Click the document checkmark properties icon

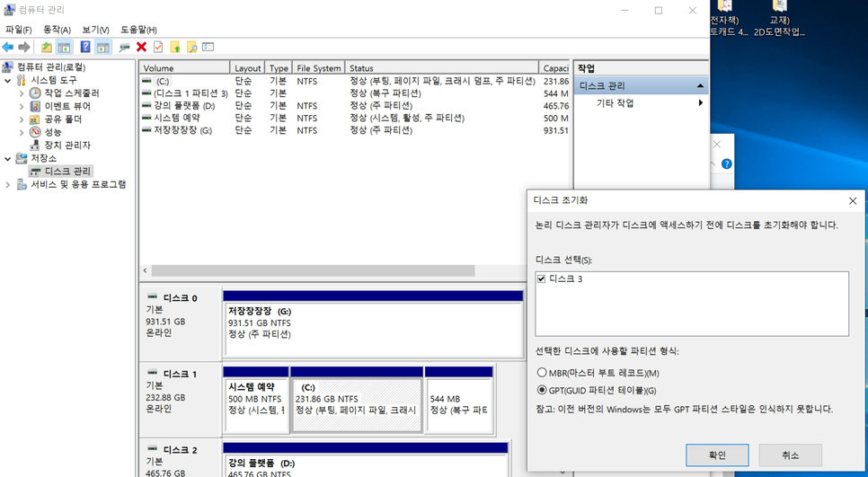[158, 47]
